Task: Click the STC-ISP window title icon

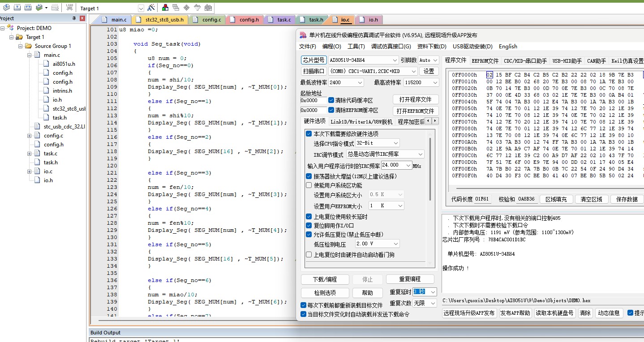Action: (x=303, y=35)
